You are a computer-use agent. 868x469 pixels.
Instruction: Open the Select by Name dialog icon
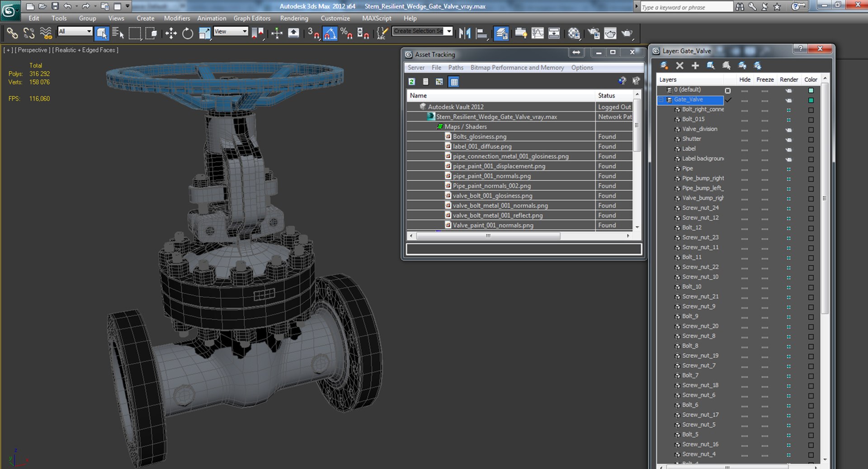(118, 33)
